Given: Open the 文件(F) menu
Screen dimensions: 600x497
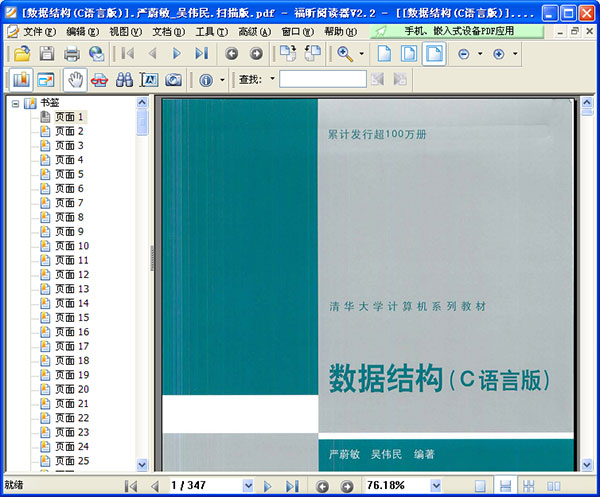Looking at the screenshot, I should coord(39,31).
